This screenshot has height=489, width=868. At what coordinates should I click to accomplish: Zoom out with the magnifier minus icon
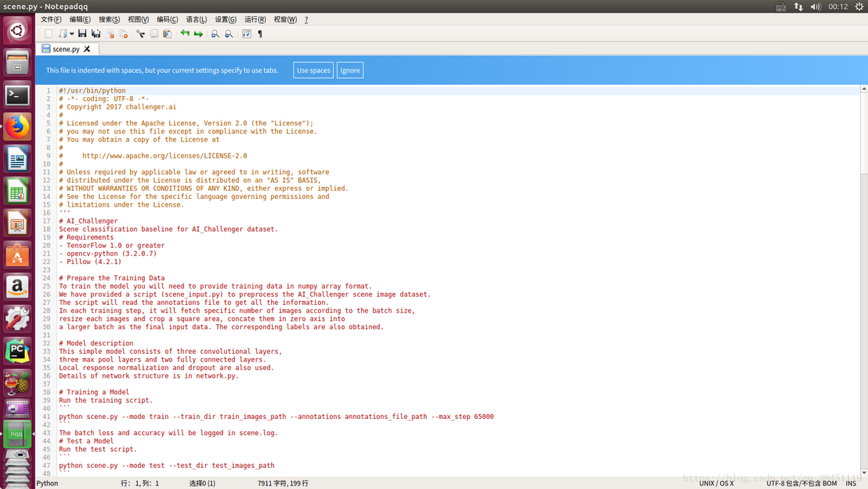tap(229, 34)
